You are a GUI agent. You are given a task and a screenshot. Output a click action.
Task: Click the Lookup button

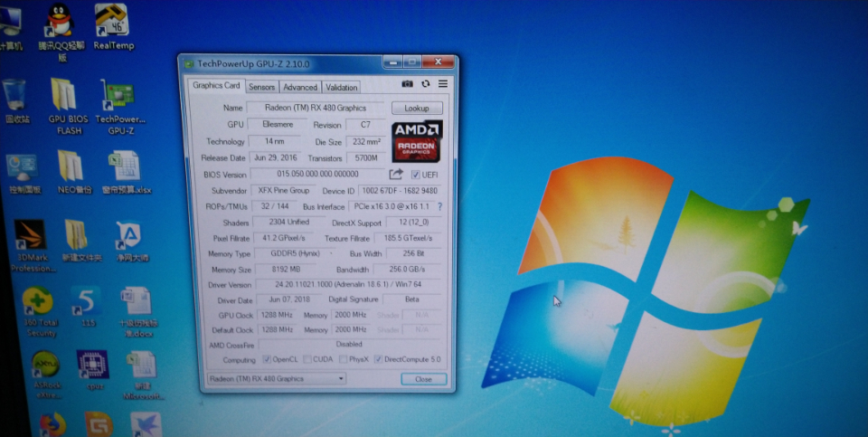417,108
